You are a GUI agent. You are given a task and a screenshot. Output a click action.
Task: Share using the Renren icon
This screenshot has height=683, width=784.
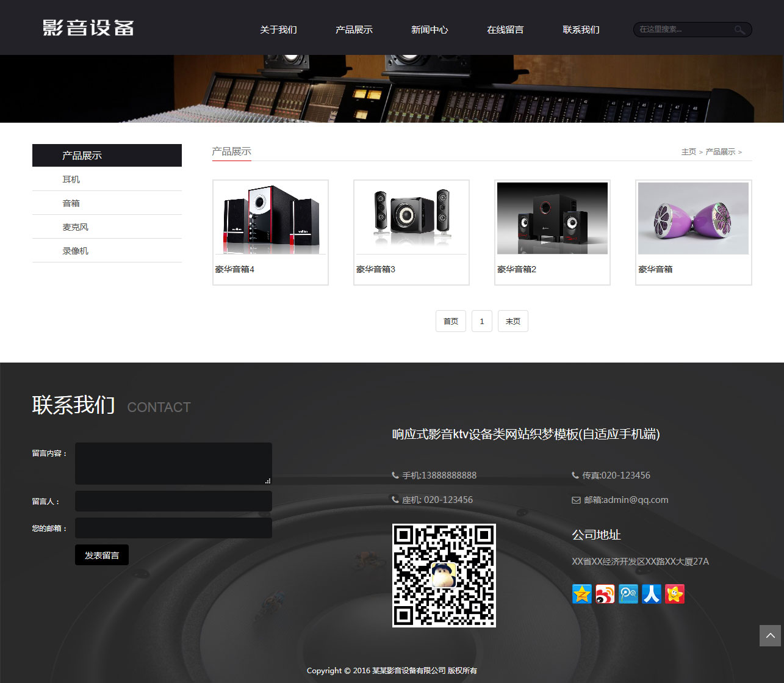pyautogui.click(x=652, y=594)
